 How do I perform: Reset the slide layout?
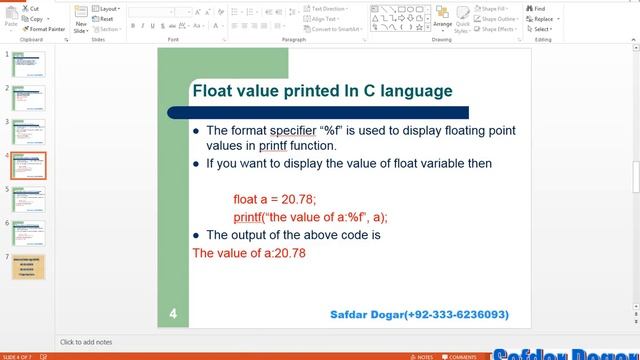click(x=103, y=19)
